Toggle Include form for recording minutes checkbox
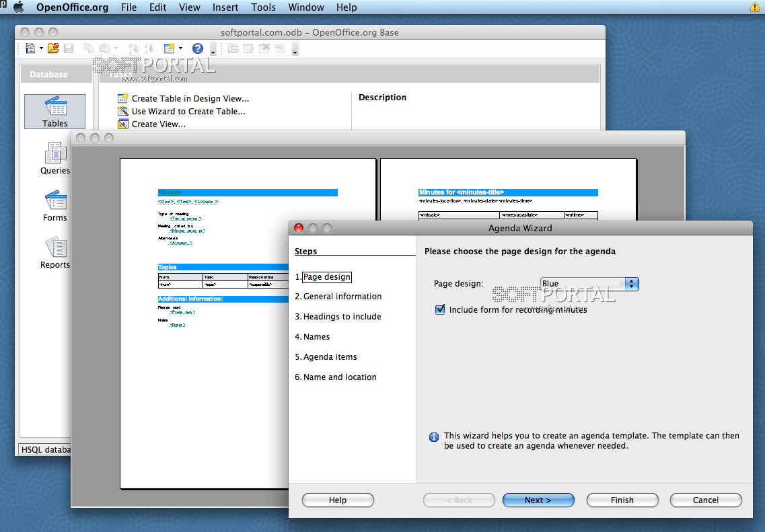The image size is (765, 532). point(440,309)
